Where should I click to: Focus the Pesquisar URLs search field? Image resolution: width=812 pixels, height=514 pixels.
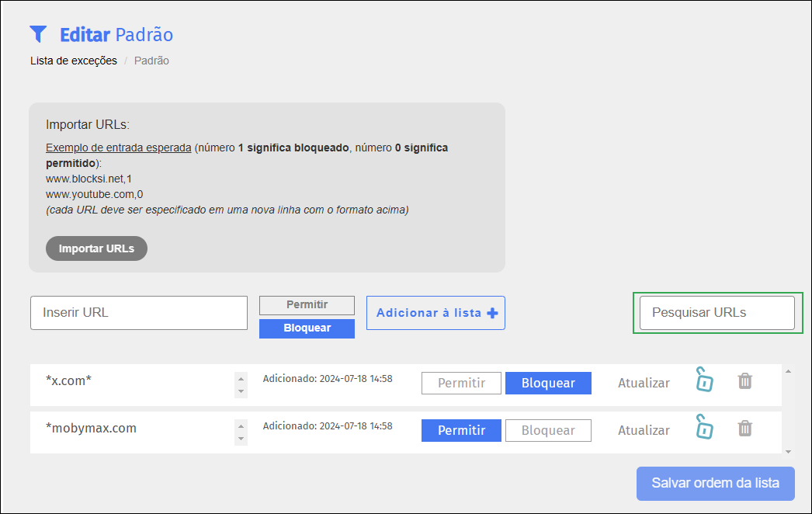coord(717,313)
